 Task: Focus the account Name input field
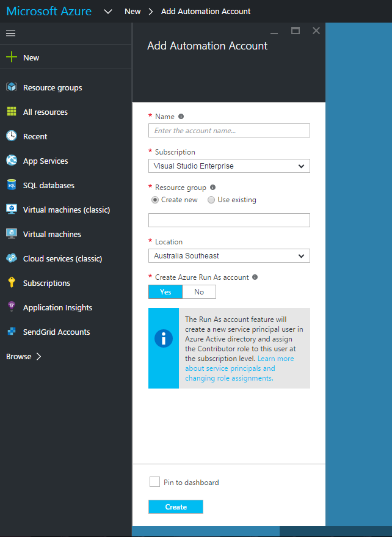tap(229, 131)
